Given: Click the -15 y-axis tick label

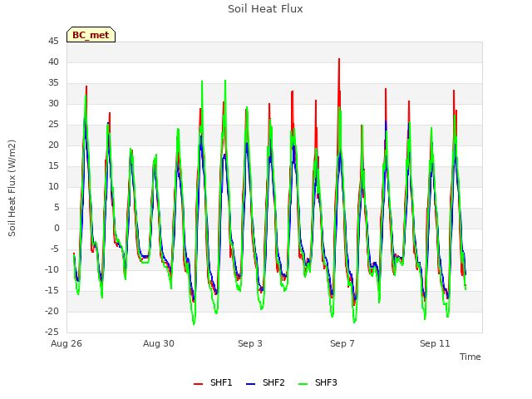Looking at the screenshot, I should click(x=52, y=290).
